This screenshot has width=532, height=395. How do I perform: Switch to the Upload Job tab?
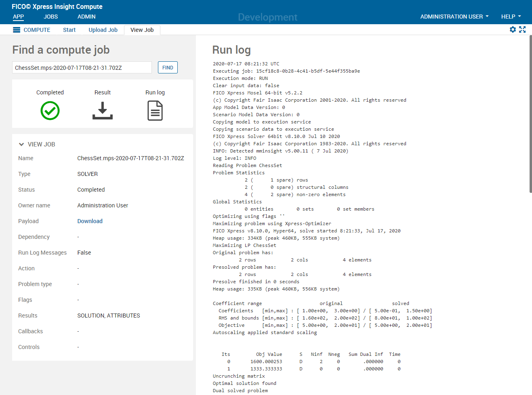[x=103, y=30]
